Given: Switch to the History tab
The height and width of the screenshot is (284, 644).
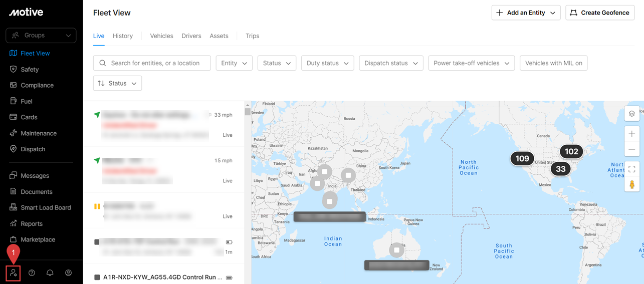Looking at the screenshot, I should tap(123, 36).
